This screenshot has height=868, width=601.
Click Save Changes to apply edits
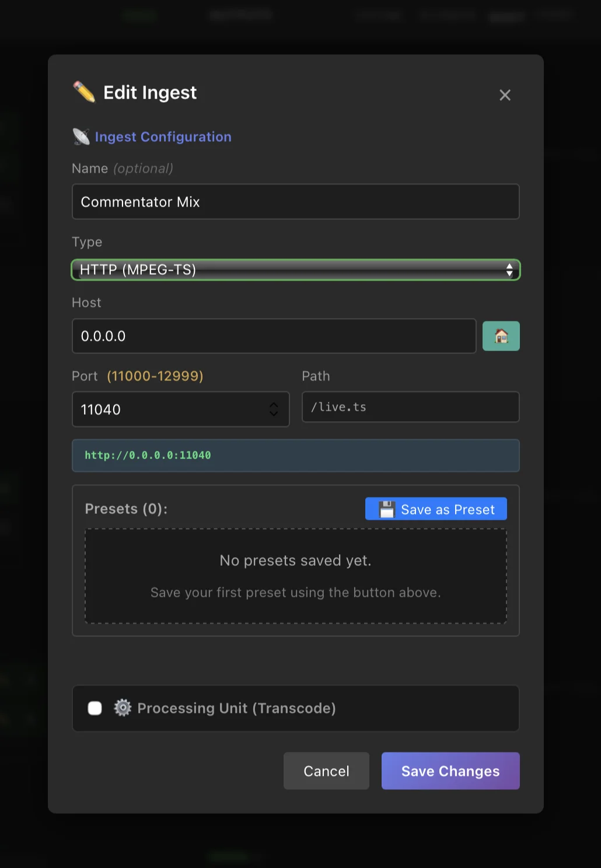450,771
